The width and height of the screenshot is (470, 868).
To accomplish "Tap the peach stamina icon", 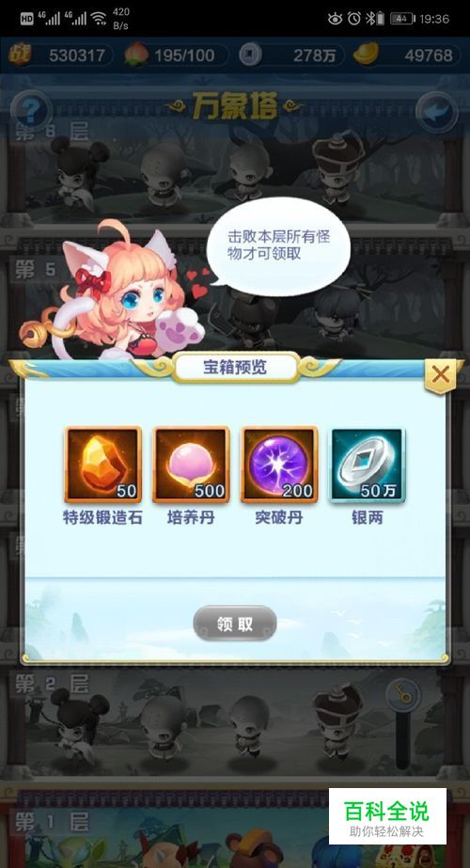I will pyautogui.click(x=136, y=55).
